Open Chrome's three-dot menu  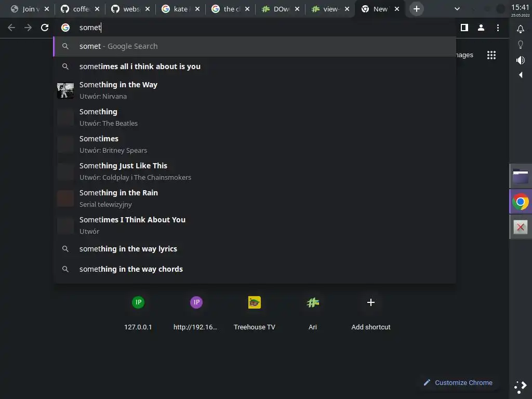coord(498,28)
